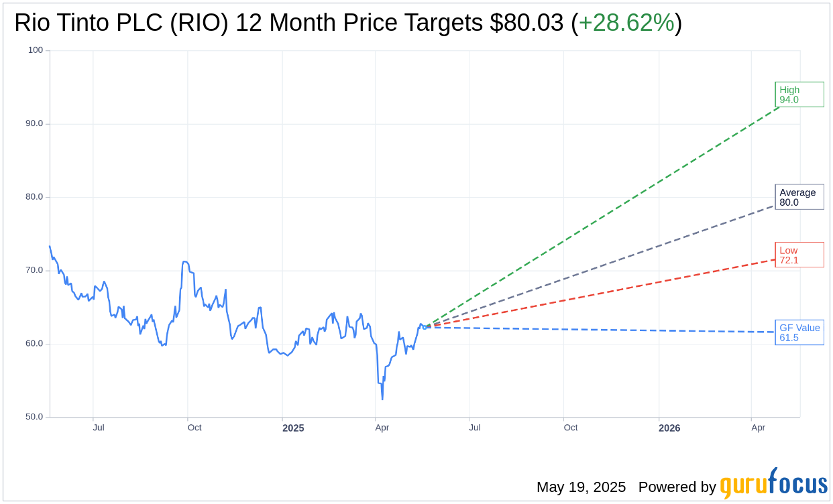Select the High 94.0 target label

click(799, 94)
